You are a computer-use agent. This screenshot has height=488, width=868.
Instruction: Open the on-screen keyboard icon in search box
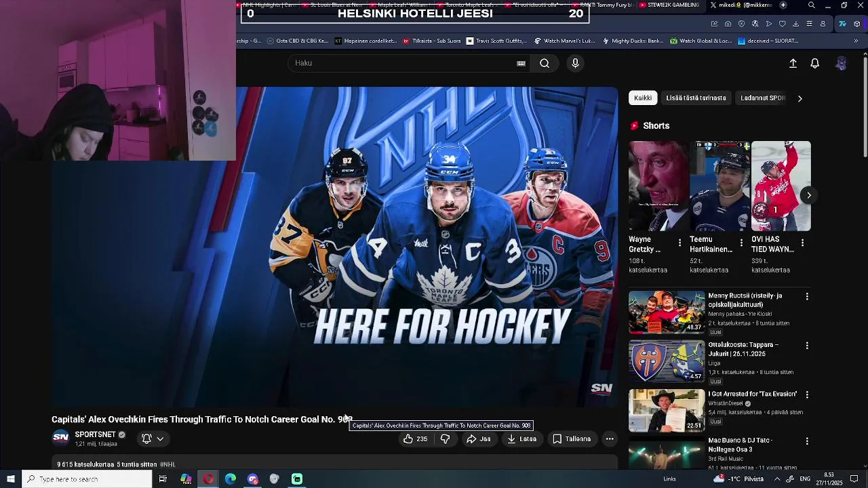521,63
